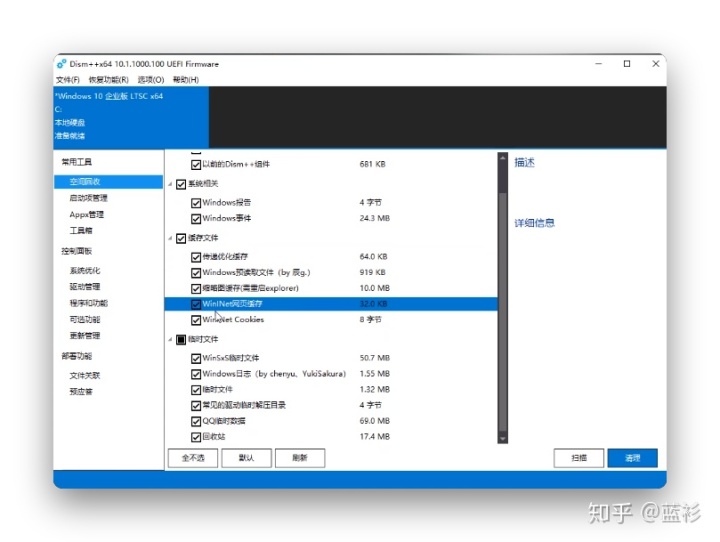Select the 10.0 MB size value
The image size is (720, 542).
[x=374, y=288]
